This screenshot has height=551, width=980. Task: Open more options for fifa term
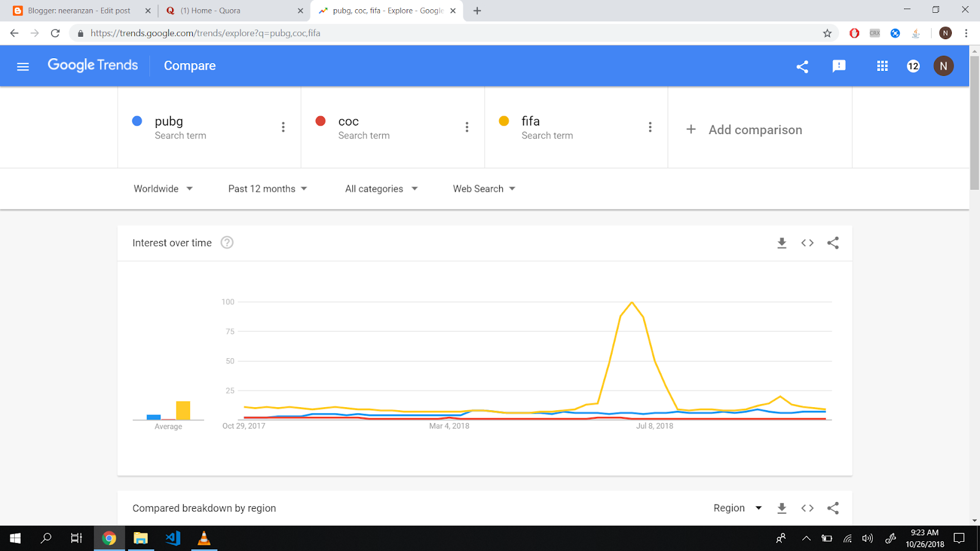(650, 127)
